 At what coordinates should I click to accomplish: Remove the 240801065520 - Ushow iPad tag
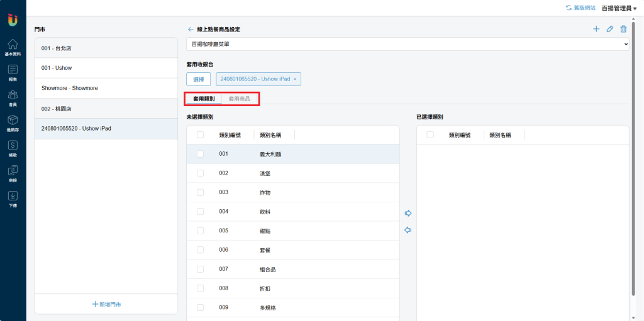click(x=295, y=79)
